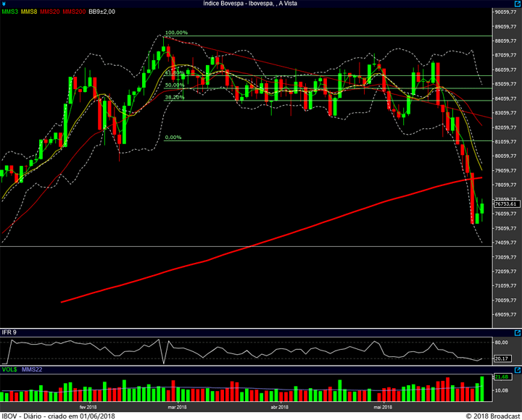The image size is (522, 420).
Task: Click the IBOV - Diário footer text
Action: (x=58, y=416)
